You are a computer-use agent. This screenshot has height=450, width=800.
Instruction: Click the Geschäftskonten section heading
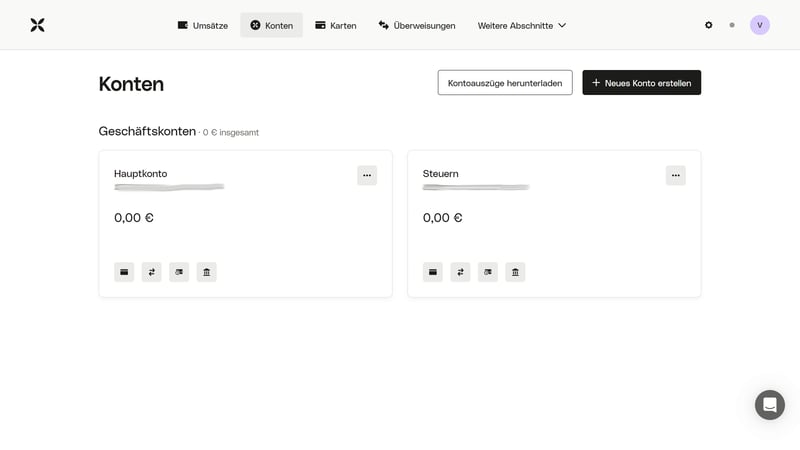pyautogui.click(x=147, y=131)
